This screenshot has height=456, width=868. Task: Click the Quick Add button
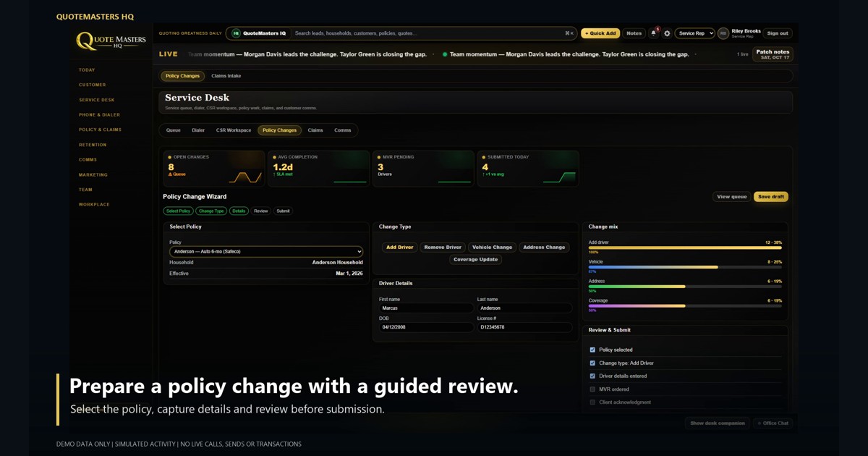coord(600,33)
